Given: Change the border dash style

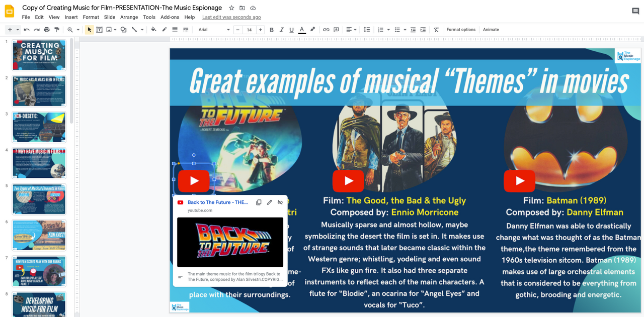Looking at the screenshot, I should (186, 30).
